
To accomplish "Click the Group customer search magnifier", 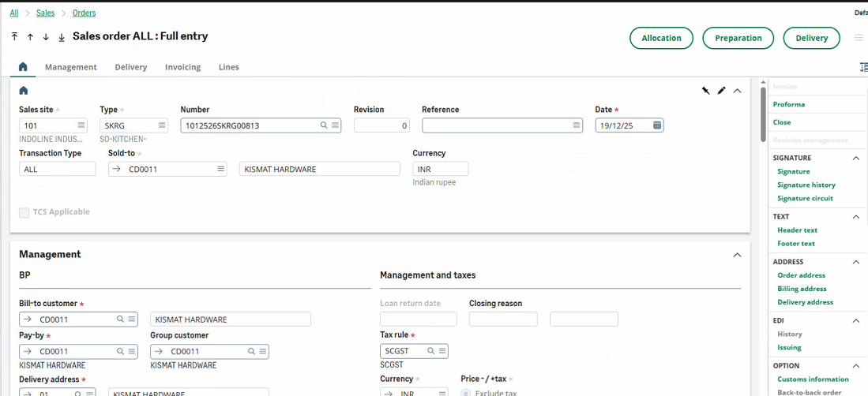I will (x=251, y=352).
